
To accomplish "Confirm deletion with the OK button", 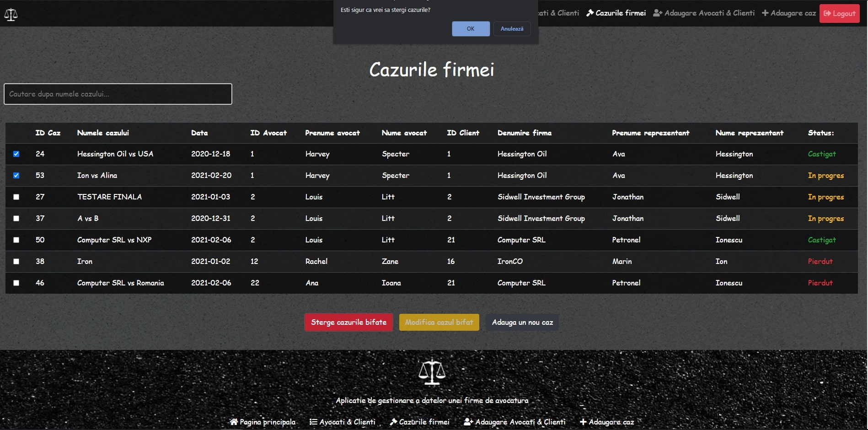I will pyautogui.click(x=471, y=29).
